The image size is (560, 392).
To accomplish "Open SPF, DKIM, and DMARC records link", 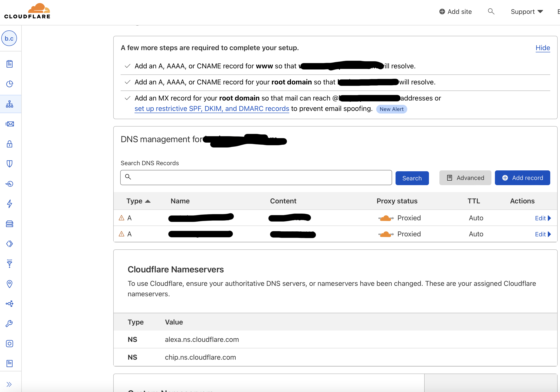I will [x=212, y=109].
